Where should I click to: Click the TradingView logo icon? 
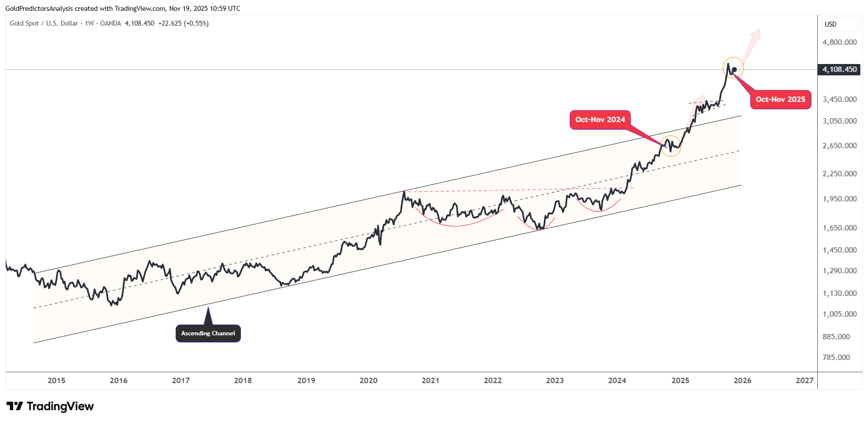pyautogui.click(x=15, y=406)
